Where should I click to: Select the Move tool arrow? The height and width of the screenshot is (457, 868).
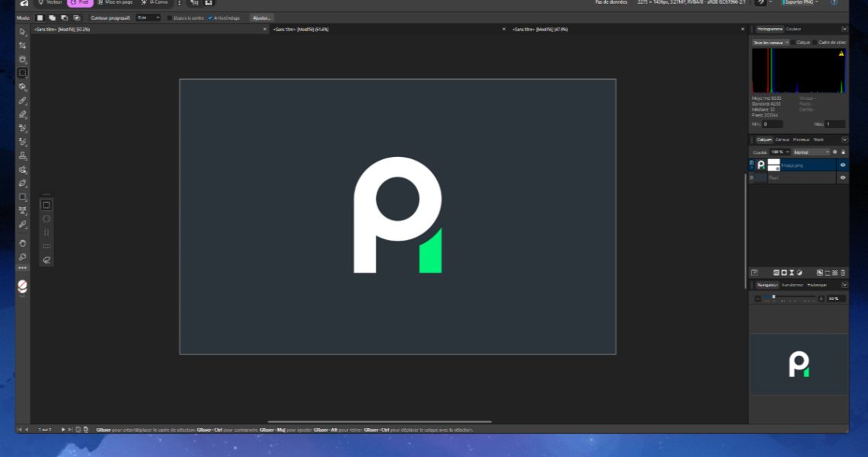coord(23,31)
